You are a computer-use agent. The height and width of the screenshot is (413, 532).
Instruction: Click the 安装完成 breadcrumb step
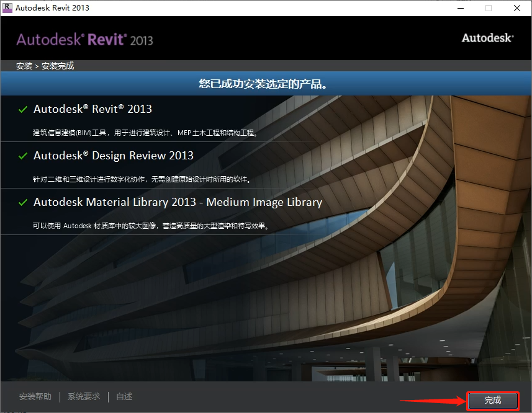tap(58, 66)
